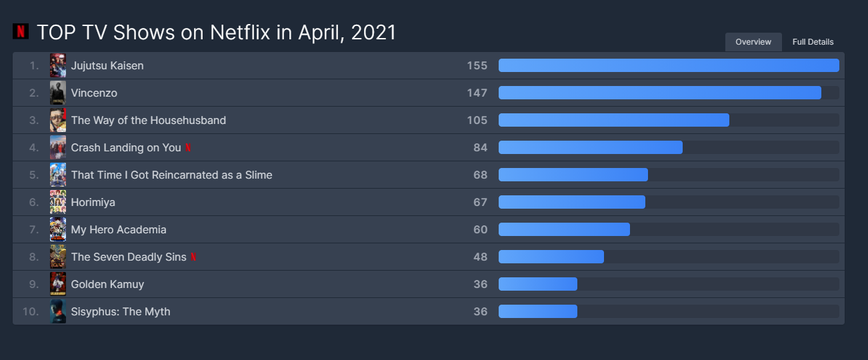This screenshot has height=360, width=868.
Task: Click the Netflix original icon next to The Seven Deadly Sins
Action: coord(193,257)
